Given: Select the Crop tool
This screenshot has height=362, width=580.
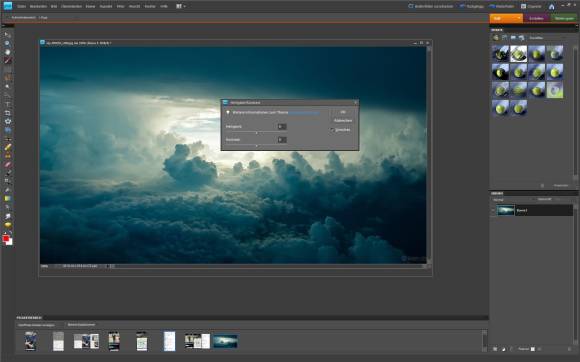Looking at the screenshot, I should [x=7, y=113].
